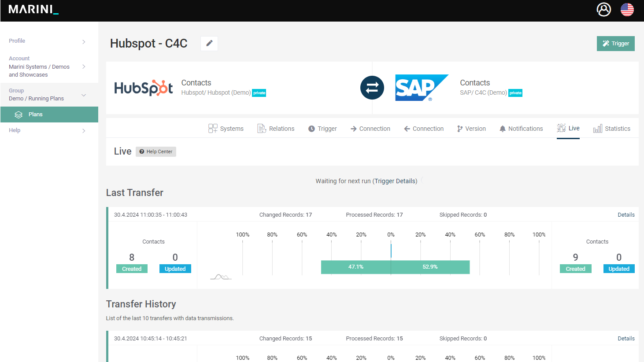
Task: Open the Relations tab
Action: [x=276, y=129]
